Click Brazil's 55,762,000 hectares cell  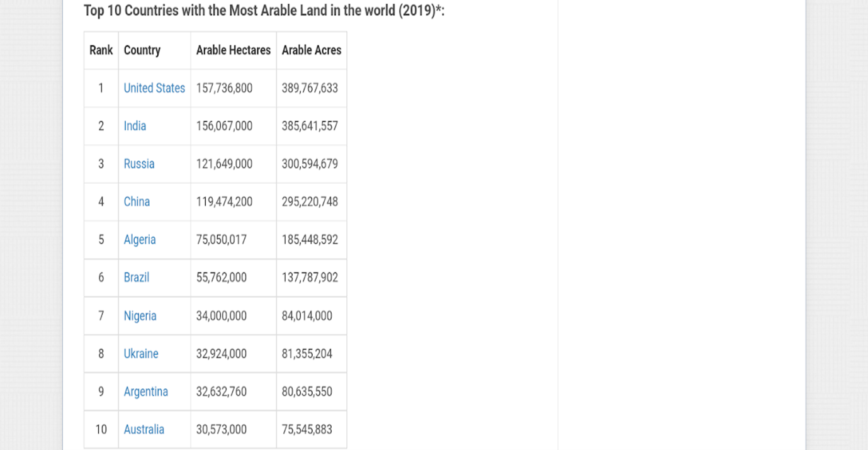click(x=222, y=278)
